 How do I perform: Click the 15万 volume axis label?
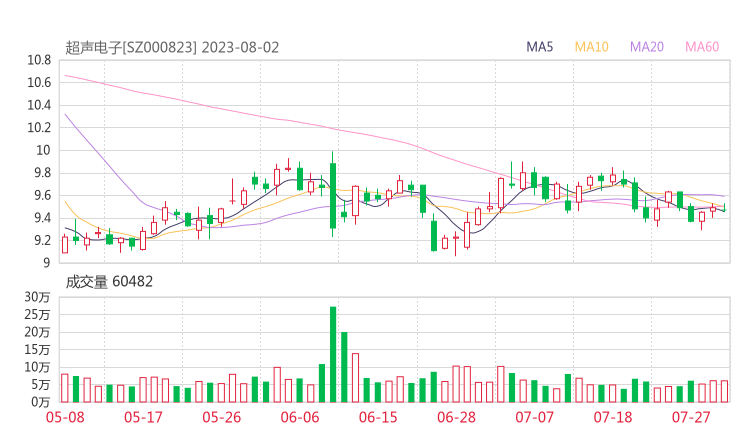click(x=37, y=350)
